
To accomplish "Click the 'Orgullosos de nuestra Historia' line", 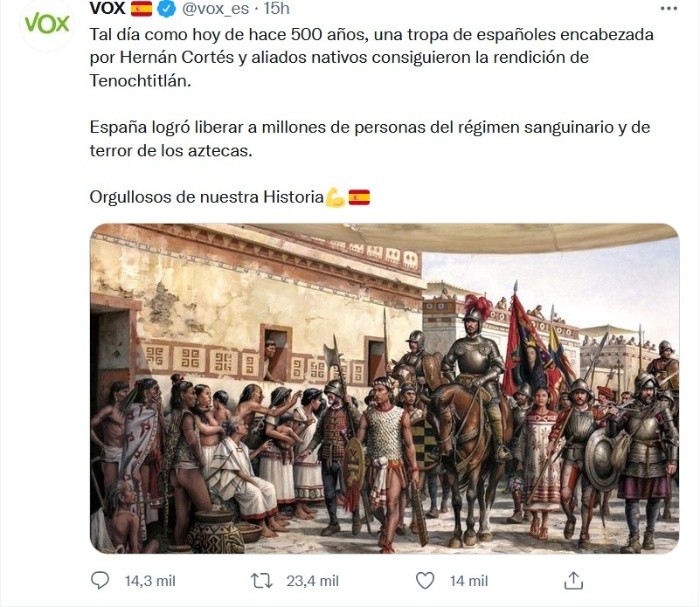I will [x=207, y=197].
